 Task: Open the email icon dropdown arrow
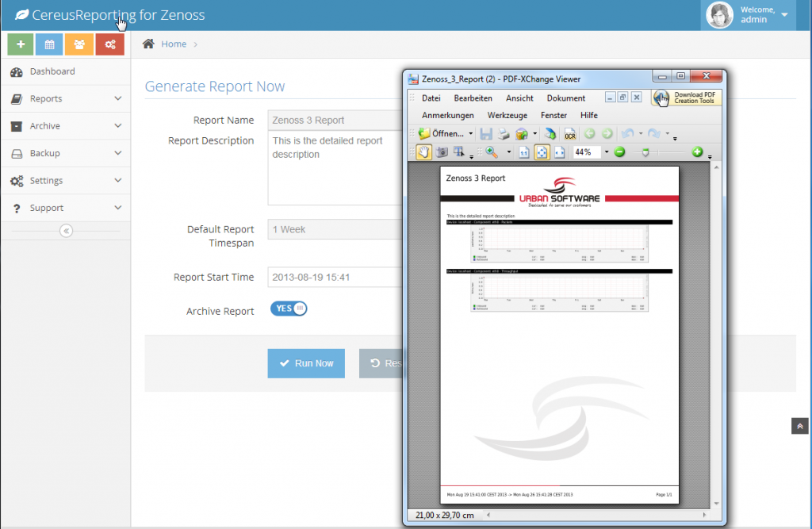pos(535,134)
